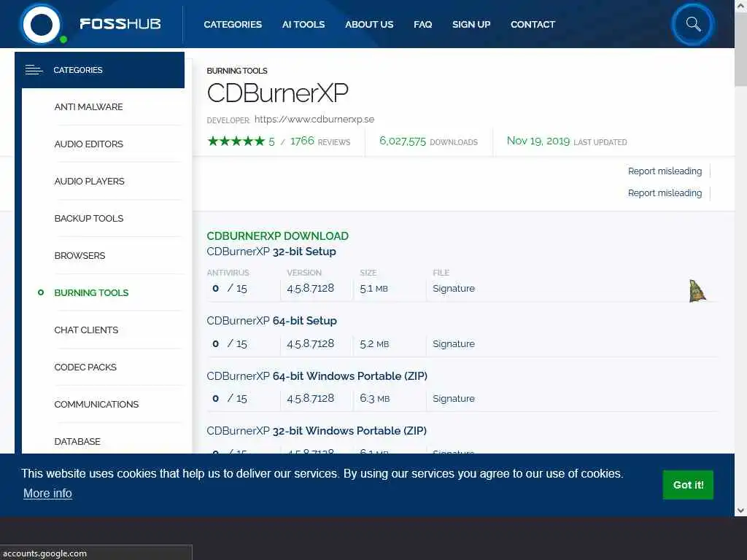Click the BURNING TOOLS breadcrumb above title
Image resolution: width=747 pixels, height=560 pixels.
point(237,71)
